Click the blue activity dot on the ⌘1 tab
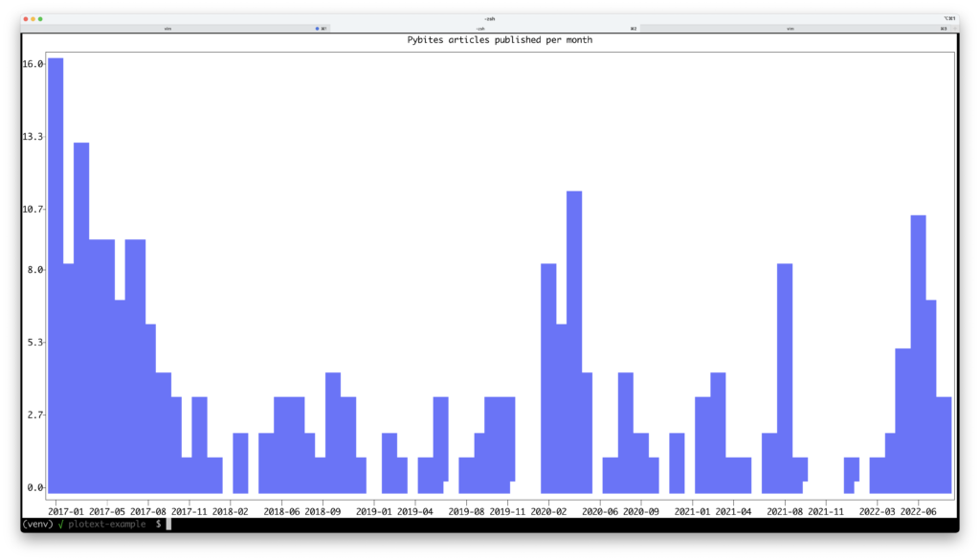Viewport: 980px width, 560px height. (317, 29)
